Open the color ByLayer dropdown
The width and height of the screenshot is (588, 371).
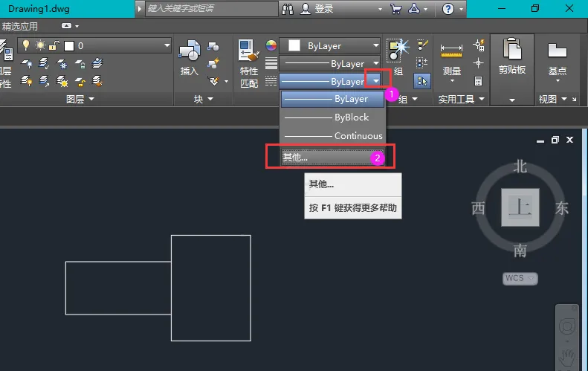pos(330,46)
